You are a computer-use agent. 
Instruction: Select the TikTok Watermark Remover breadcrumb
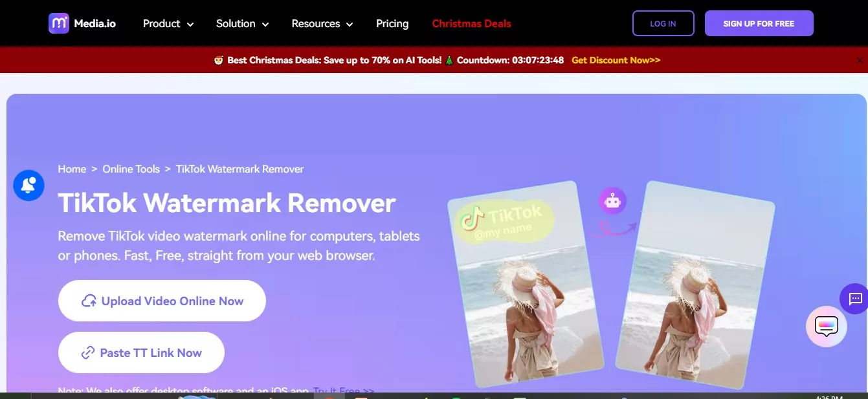239,169
